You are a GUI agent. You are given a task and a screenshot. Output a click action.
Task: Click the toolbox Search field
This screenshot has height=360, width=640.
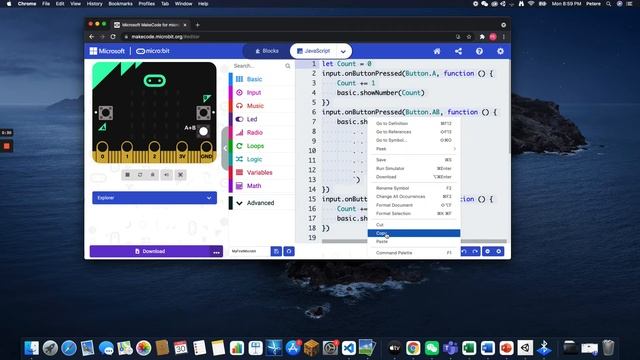(x=258, y=66)
